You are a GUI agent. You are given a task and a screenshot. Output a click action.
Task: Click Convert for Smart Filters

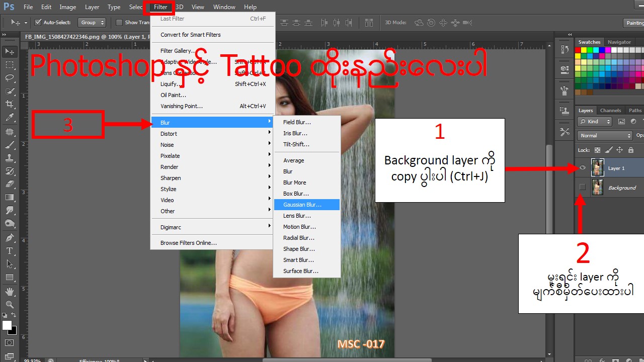pos(213,35)
